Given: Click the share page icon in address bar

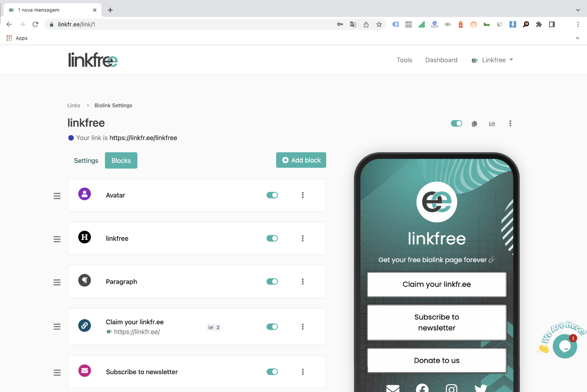Looking at the screenshot, I should click(x=366, y=25).
